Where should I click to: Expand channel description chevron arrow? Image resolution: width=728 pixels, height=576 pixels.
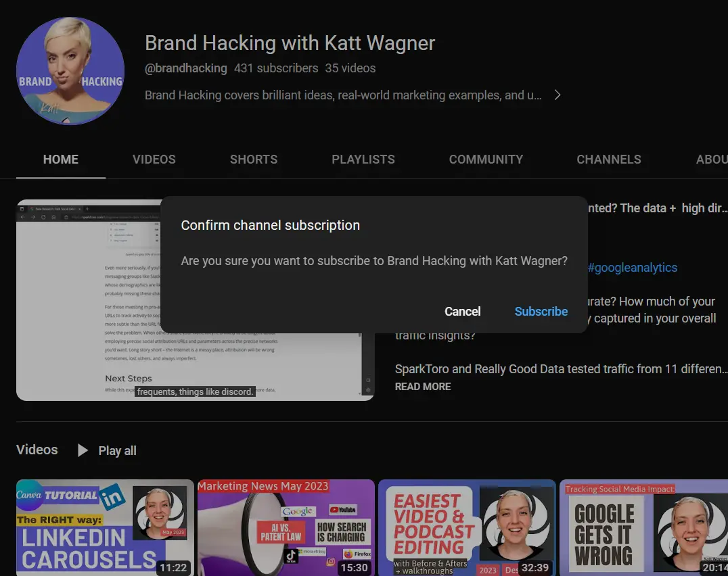coord(558,95)
